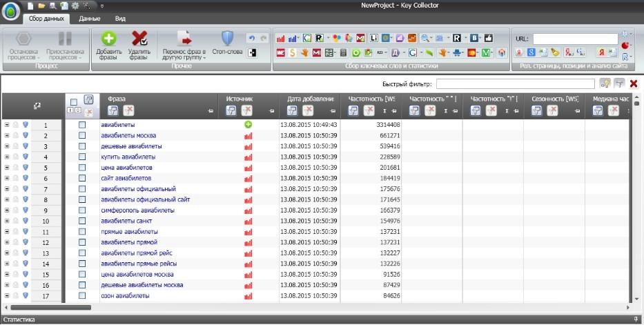Expand the tree node for row 9
Image resolution: width=644 pixels, height=325 pixels.
pos(6,210)
